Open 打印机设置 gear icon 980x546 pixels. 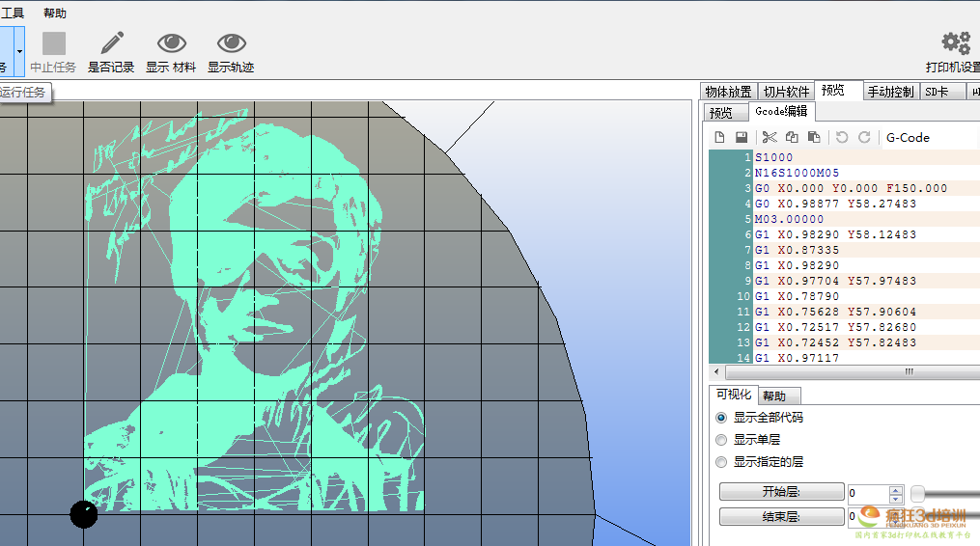(x=954, y=52)
